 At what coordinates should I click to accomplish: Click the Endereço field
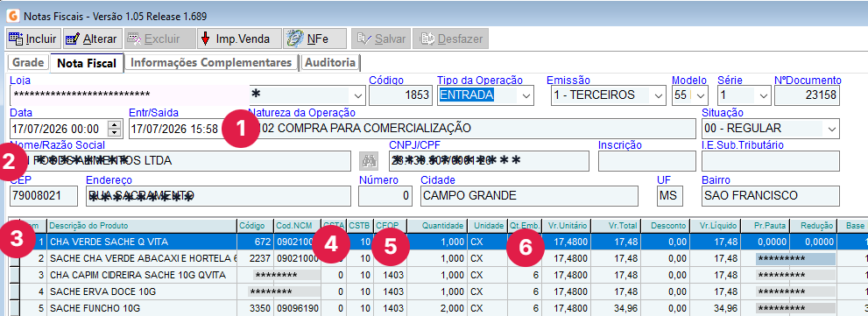coord(219,195)
